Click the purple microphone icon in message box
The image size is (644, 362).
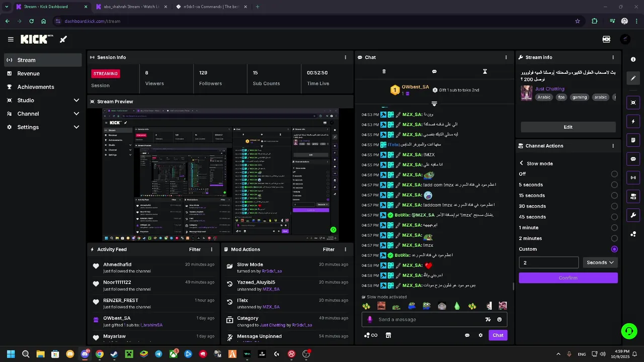[x=370, y=319]
